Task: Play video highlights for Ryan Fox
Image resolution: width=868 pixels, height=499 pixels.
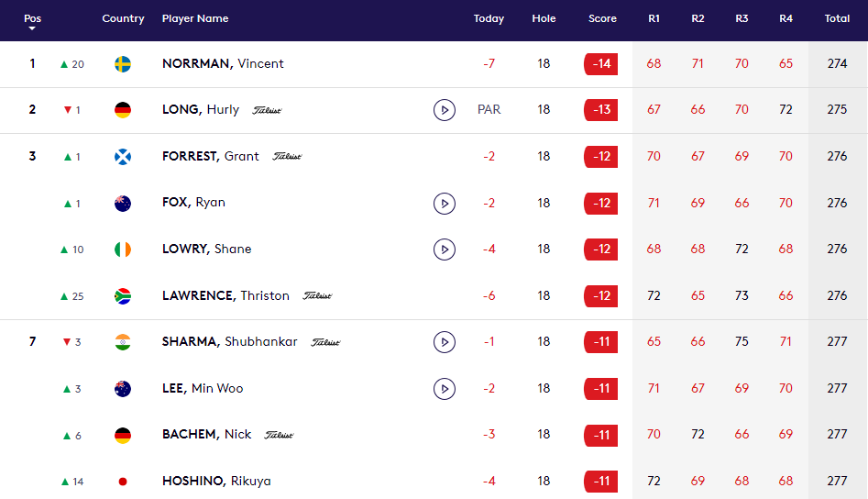Action: tap(445, 203)
